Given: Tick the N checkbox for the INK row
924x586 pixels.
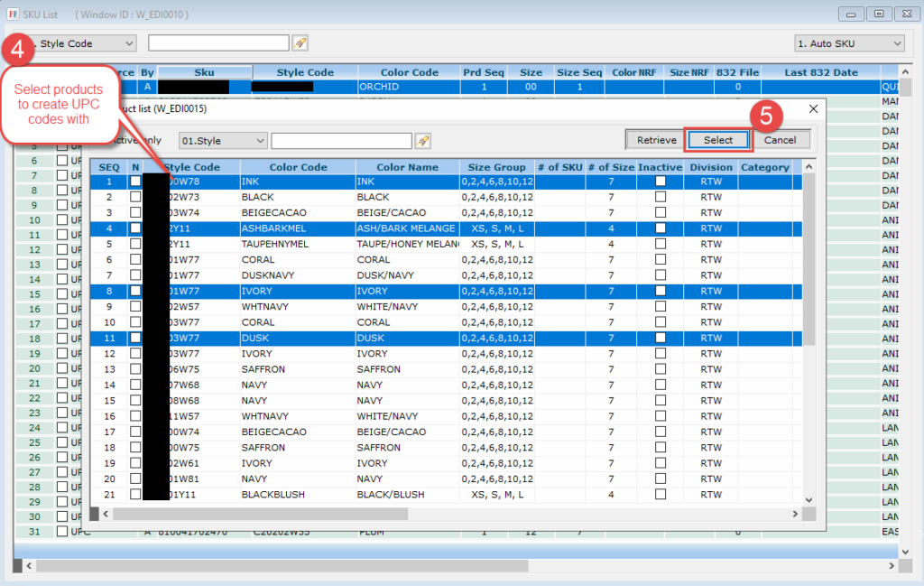Looking at the screenshot, I should coord(135,181).
